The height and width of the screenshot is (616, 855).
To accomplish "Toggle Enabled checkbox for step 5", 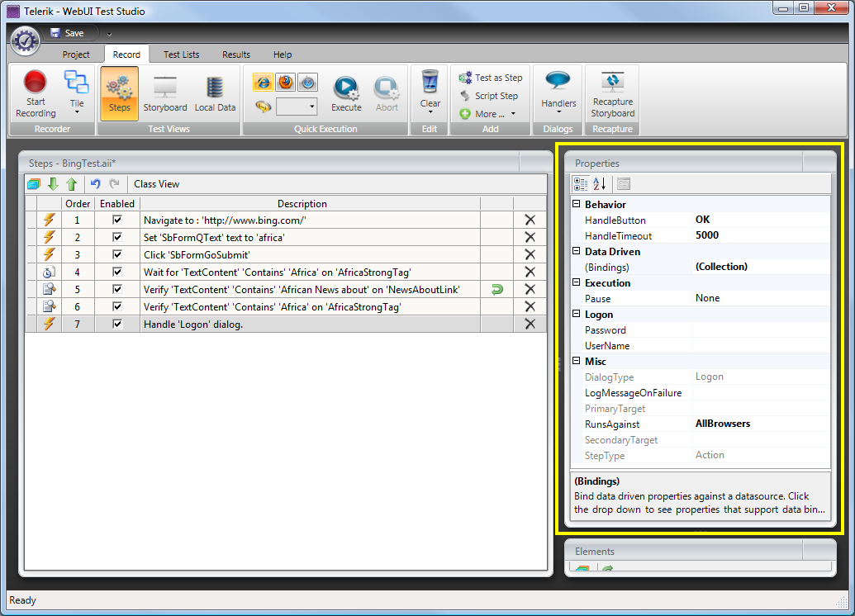I will 117,289.
